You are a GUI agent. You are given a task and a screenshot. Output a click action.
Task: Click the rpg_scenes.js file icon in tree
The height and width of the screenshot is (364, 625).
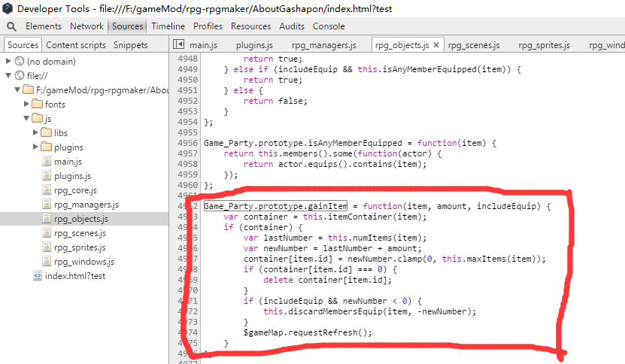(x=47, y=233)
